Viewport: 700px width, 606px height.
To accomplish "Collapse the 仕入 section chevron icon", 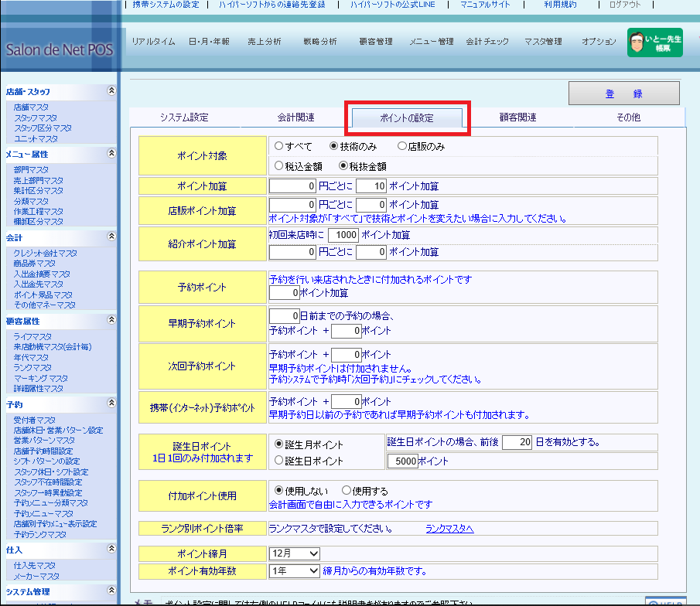I will click(111, 550).
